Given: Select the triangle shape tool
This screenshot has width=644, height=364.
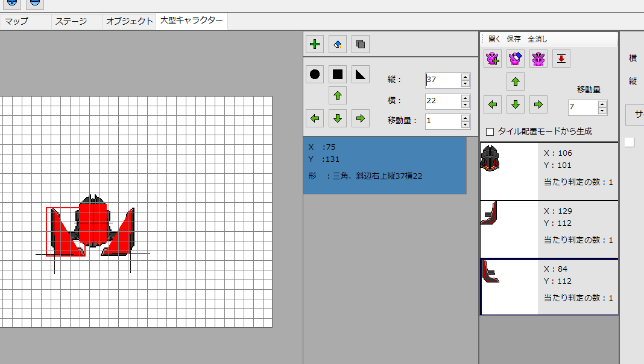Looking at the screenshot, I should [x=361, y=74].
